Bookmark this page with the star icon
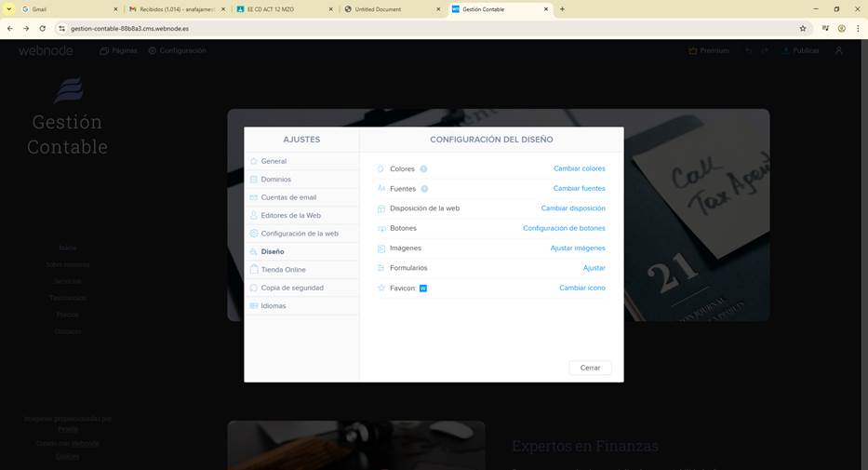868x470 pixels. coord(803,29)
